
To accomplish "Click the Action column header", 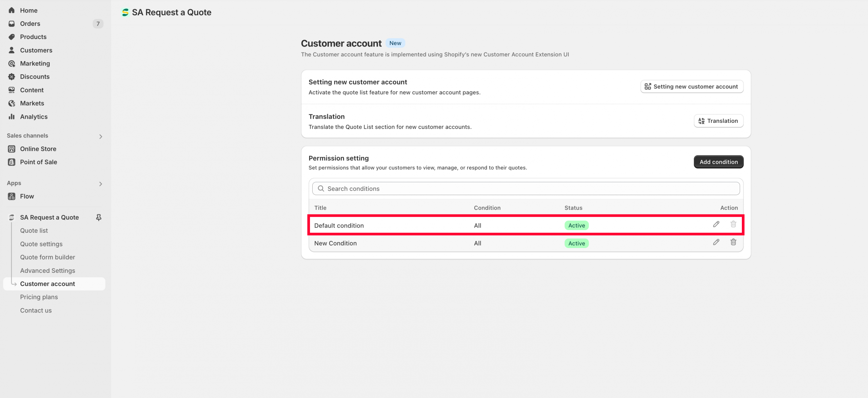I will (x=729, y=208).
